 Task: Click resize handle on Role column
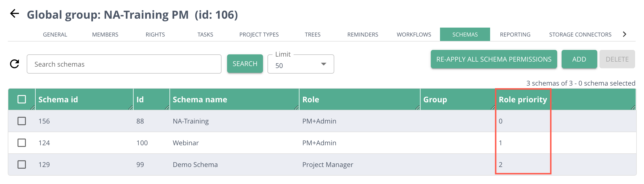417,108
